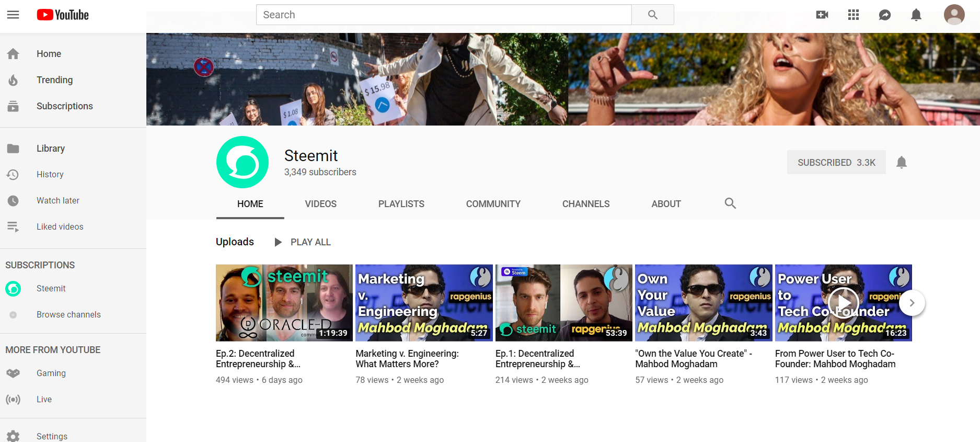Viewport: 980px width, 442px height.
Task: Click the History clock-arrow icon
Action: point(13,174)
